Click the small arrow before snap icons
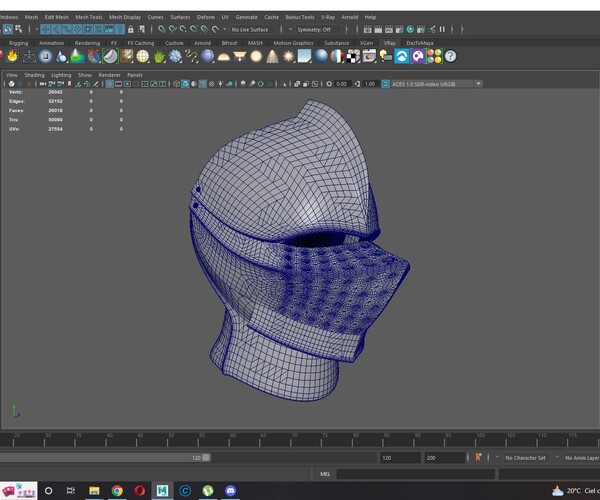Viewport: 600px width, 500px height. 37,29
